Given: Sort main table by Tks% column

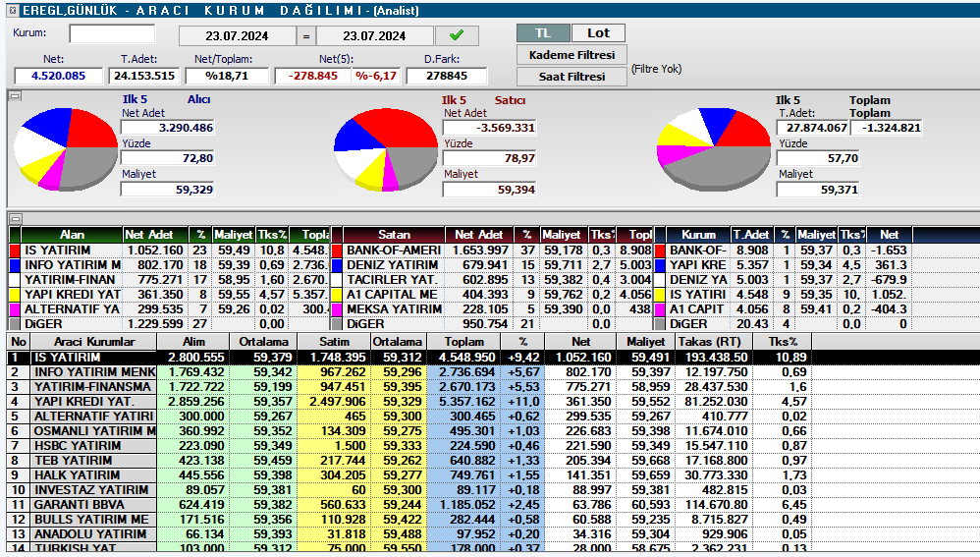Looking at the screenshot, I should (x=783, y=341).
